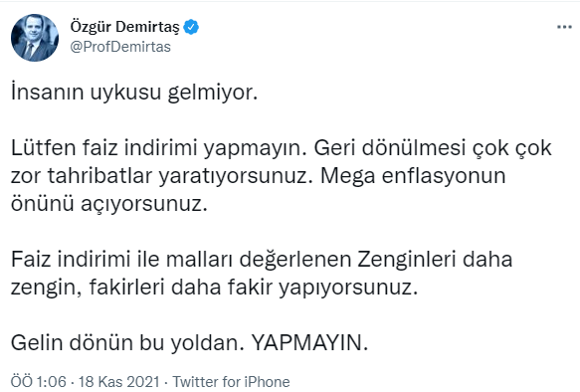Click the phrase 'Geri dönülmesi çok çok'
580x392 pixels.
[x=433, y=148]
